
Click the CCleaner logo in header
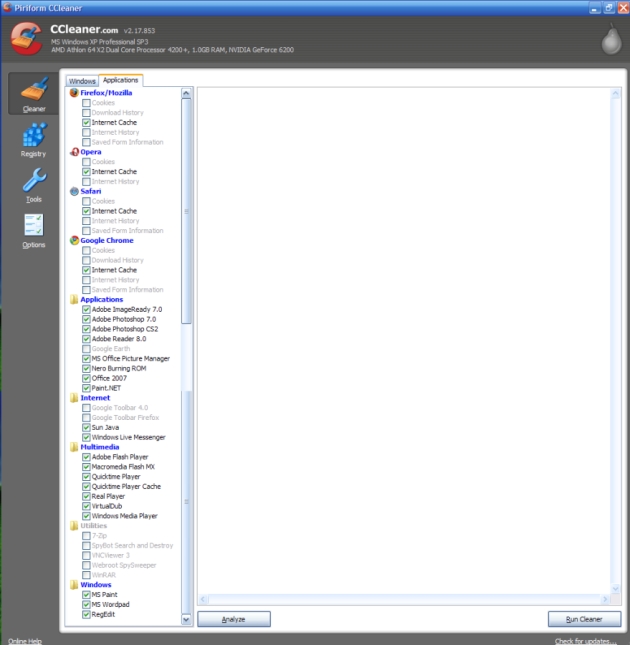point(26,39)
